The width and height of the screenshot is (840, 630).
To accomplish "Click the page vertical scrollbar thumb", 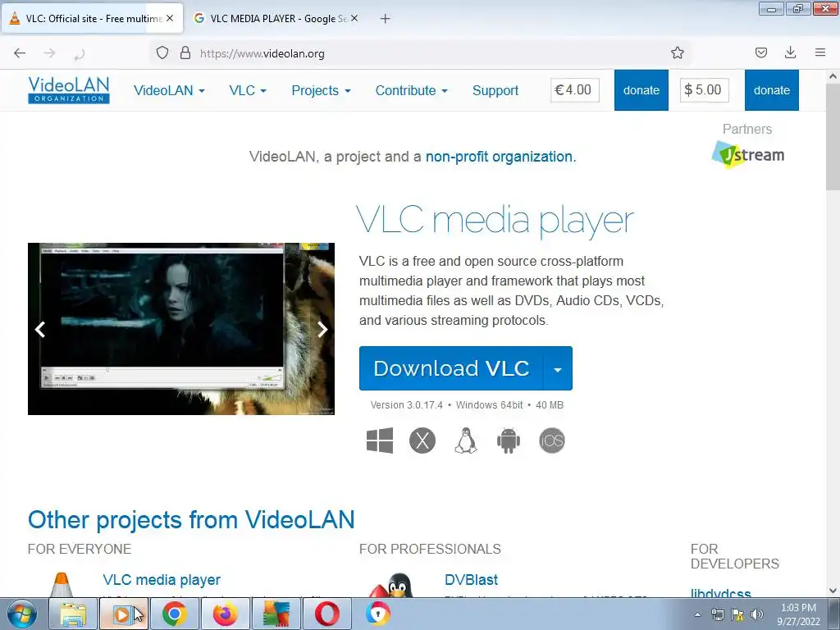I will (833, 137).
